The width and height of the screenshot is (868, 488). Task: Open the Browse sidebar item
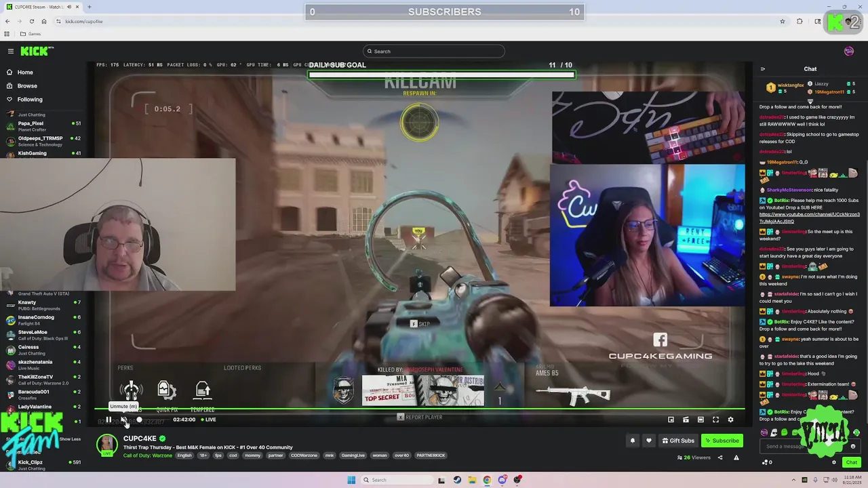pyautogui.click(x=27, y=86)
